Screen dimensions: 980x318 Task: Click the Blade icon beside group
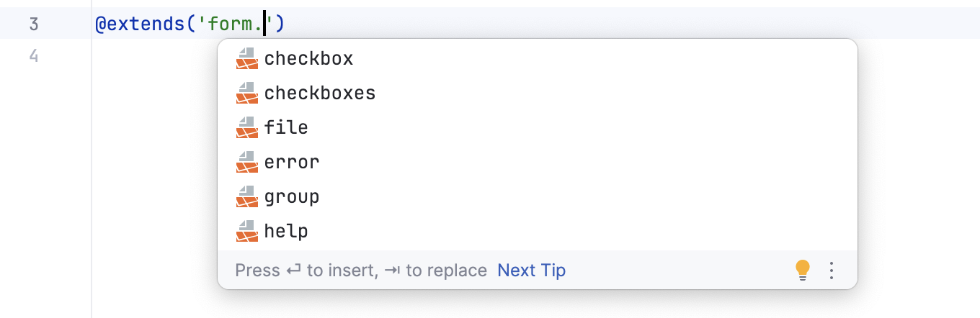246,196
